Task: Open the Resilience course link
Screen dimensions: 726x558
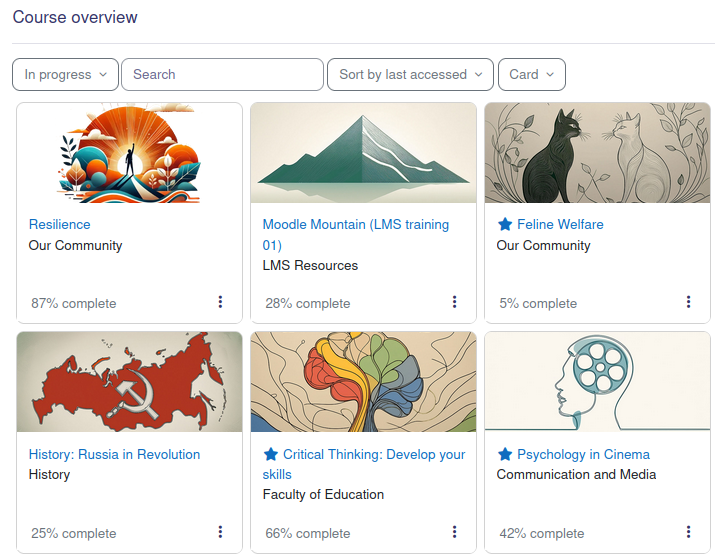Action: coord(59,225)
